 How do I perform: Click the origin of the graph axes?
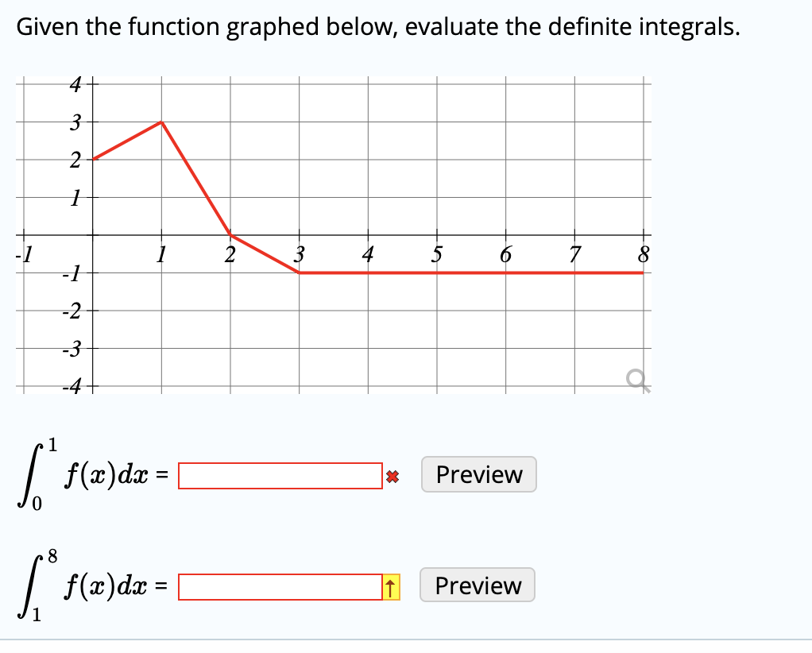click(x=93, y=237)
